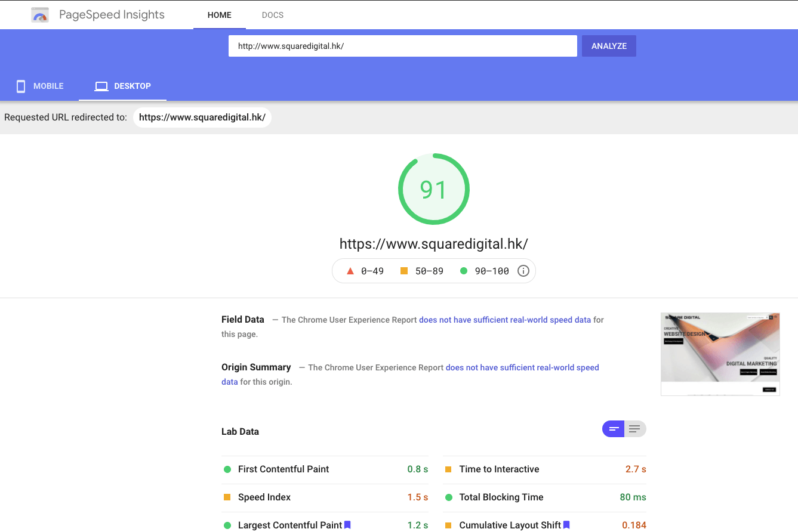Click the Cumulative Layout Shift bookmark icon
This screenshot has width=798, height=532.
point(566,525)
